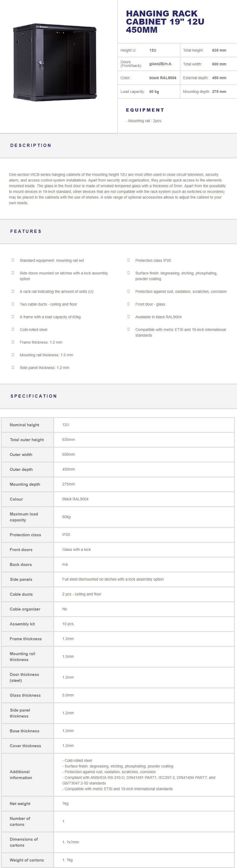Click the Glass with a lock cell value
This screenshot has height=868, width=237.
coord(76,549)
